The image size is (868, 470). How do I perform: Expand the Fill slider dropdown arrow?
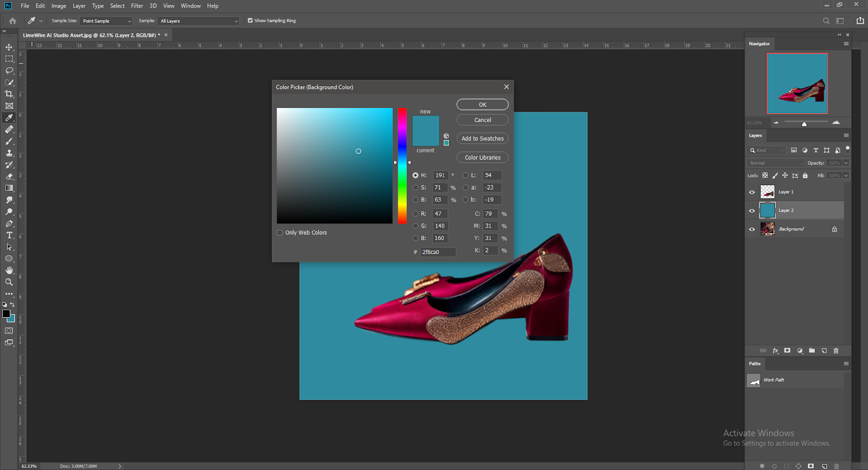(x=846, y=175)
